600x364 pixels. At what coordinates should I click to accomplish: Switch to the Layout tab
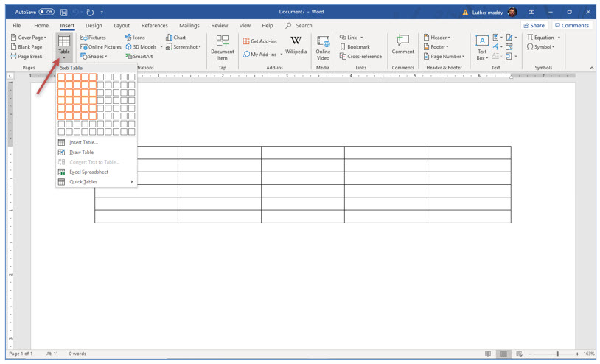[x=122, y=25]
